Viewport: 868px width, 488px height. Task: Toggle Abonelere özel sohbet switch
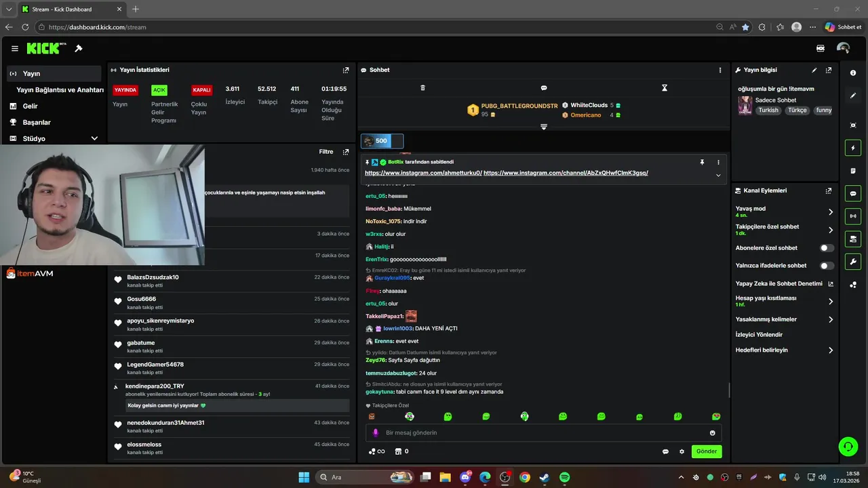[827, 248]
